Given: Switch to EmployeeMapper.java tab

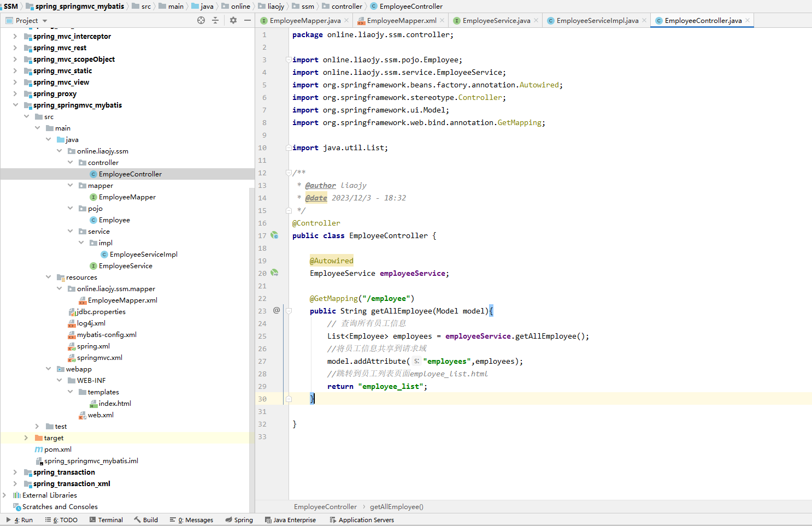Looking at the screenshot, I should click(304, 21).
